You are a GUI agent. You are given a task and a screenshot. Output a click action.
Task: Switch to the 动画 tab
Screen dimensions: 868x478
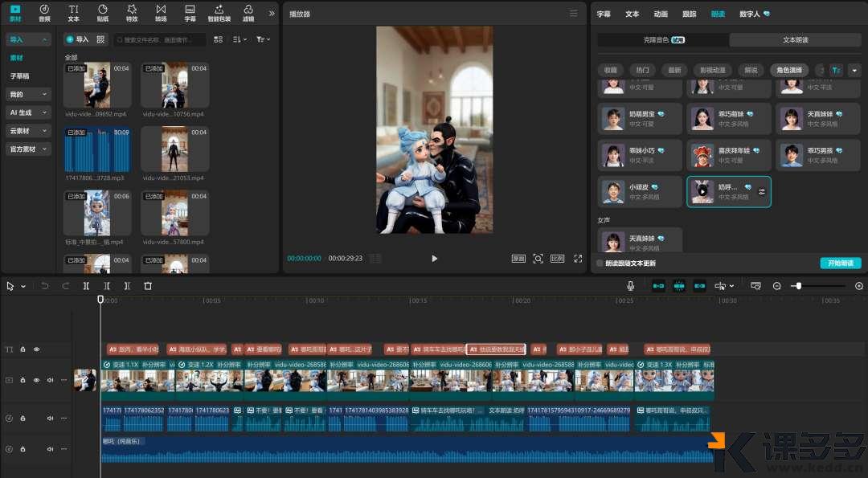[x=661, y=14]
